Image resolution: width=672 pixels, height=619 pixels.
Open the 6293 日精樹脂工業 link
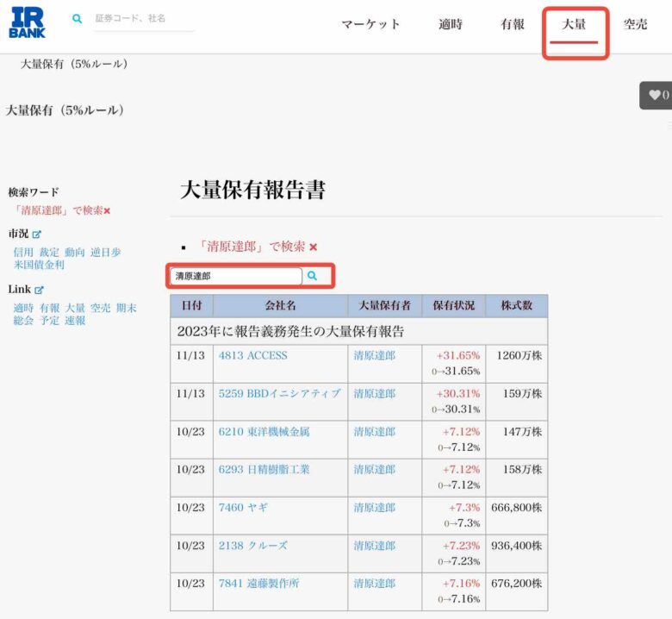pos(264,469)
